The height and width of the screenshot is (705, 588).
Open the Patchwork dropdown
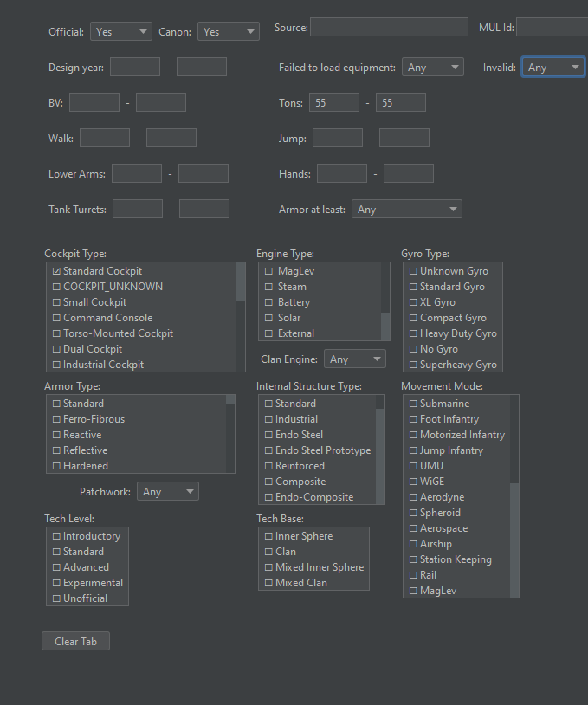[x=168, y=491]
